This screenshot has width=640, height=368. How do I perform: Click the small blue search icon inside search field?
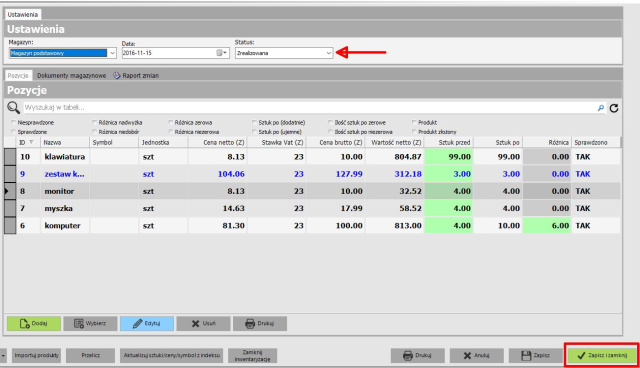[x=601, y=108]
